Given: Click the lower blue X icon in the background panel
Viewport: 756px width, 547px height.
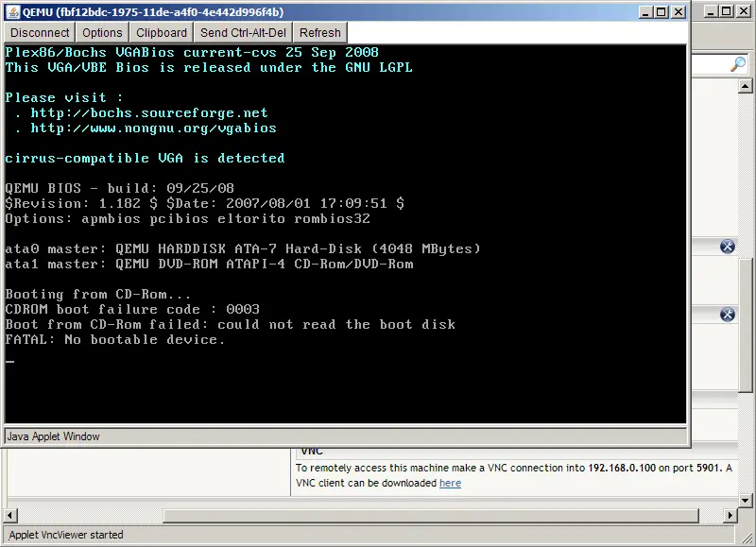Looking at the screenshot, I should 727,315.
